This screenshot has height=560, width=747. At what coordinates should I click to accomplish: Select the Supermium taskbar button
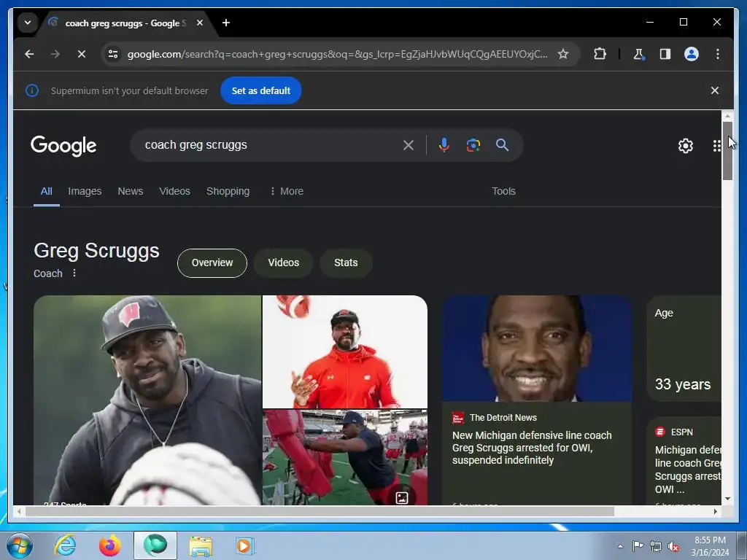pos(155,545)
